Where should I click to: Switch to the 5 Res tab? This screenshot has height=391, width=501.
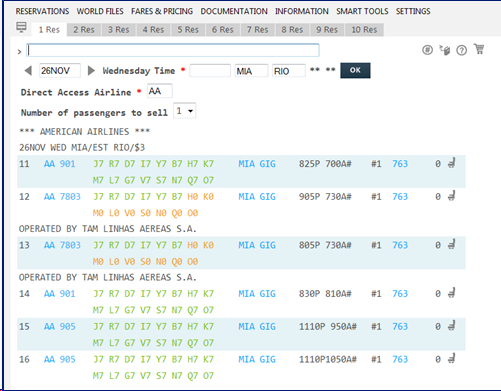click(x=188, y=30)
